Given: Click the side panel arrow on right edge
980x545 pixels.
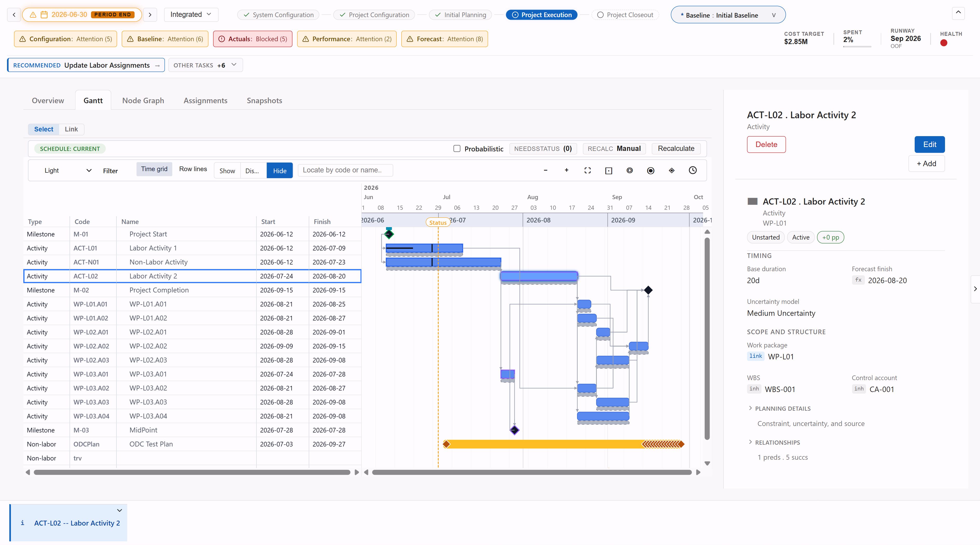Looking at the screenshot, I should coord(975,289).
